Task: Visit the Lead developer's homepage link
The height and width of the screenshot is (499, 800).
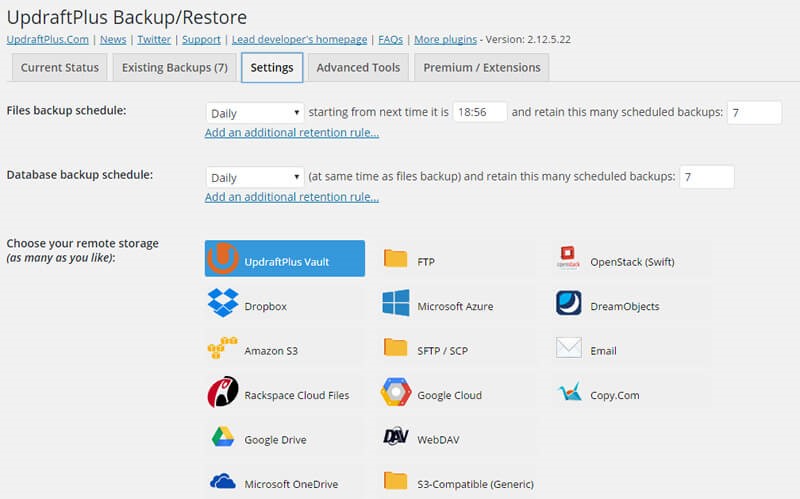Action: (299, 40)
